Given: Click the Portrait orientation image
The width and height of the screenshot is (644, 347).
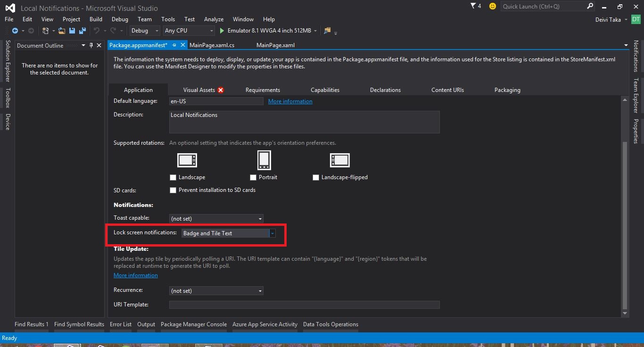Looking at the screenshot, I should click(x=264, y=160).
